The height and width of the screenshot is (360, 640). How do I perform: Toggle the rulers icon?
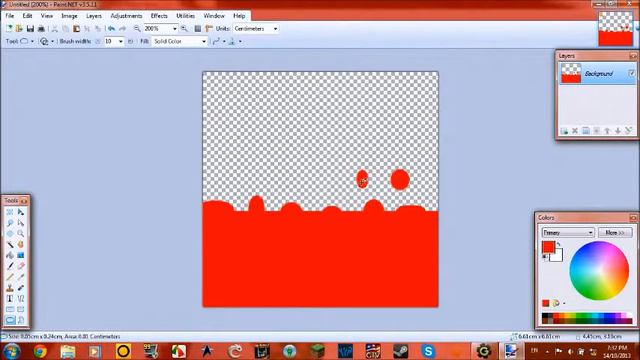(209, 29)
